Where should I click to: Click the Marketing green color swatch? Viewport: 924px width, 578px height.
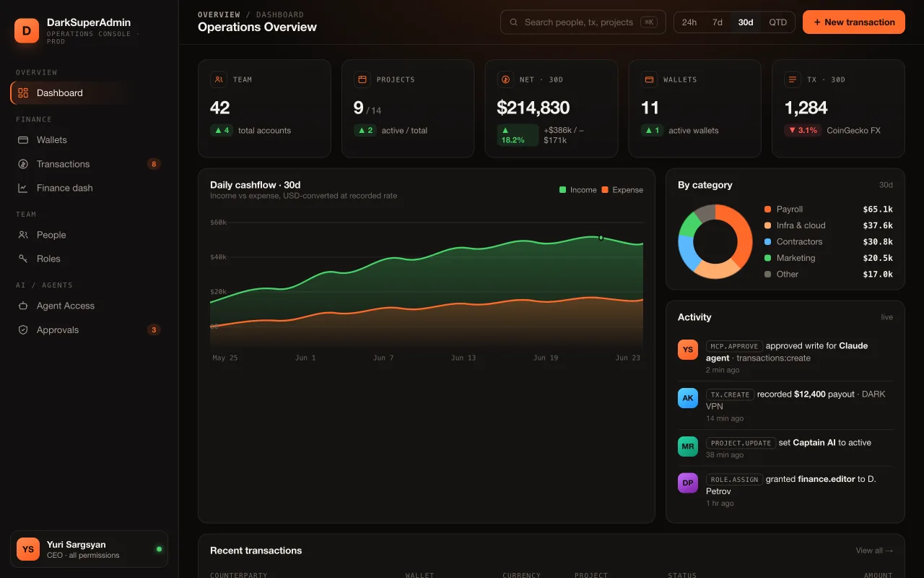[x=767, y=258]
